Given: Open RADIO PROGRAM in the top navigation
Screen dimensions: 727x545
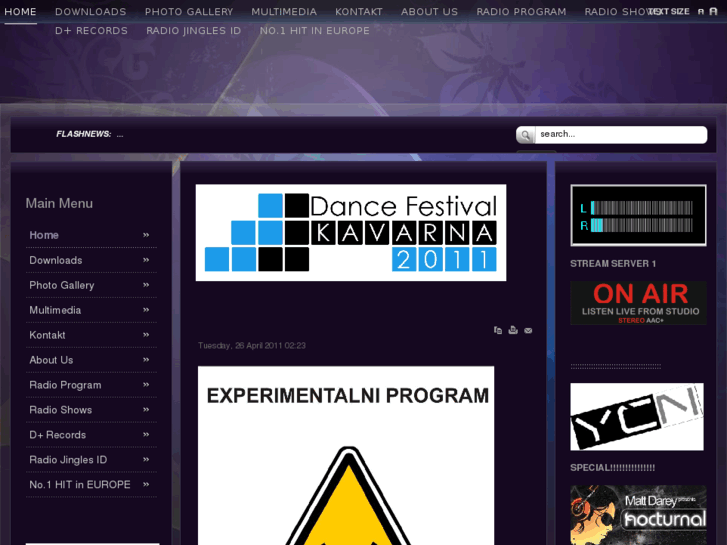Looking at the screenshot, I should coord(521,12).
